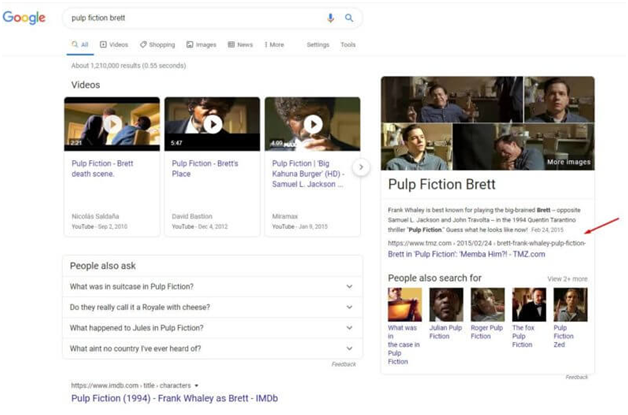
Task: Open the top-right knowledge panel image
Action: coord(560,99)
